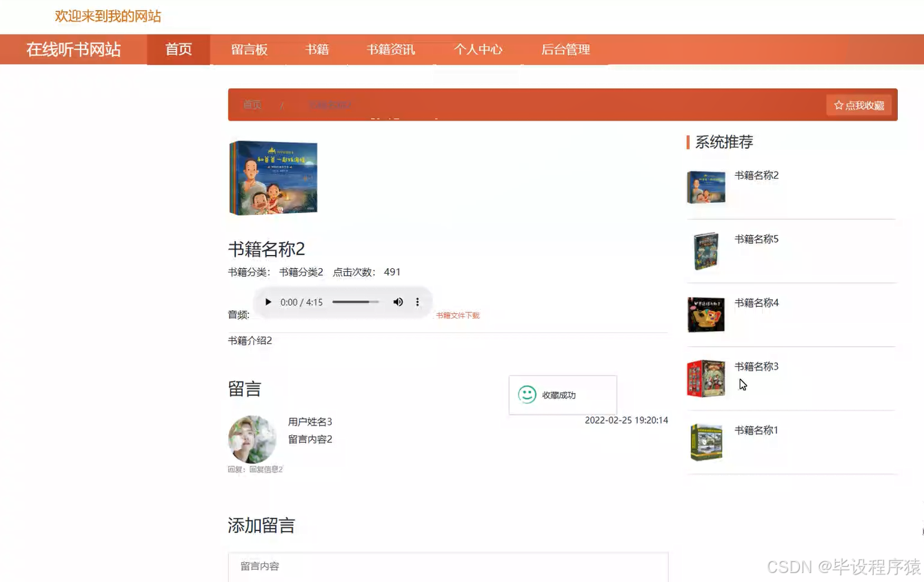Open the 首页 navigation tab
Viewport: 924px width, 582px height.
pos(179,50)
